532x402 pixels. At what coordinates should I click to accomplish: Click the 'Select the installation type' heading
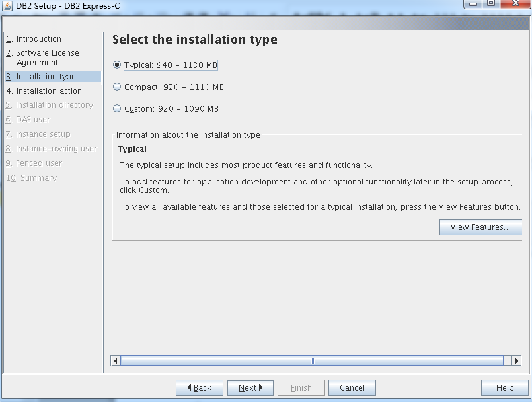click(x=195, y=40)
